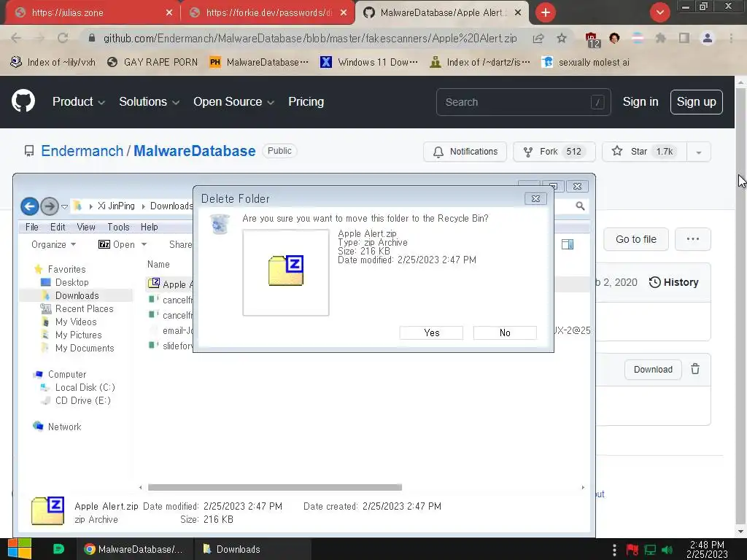Click the Explorer search magnifier icon

(580, 206)
